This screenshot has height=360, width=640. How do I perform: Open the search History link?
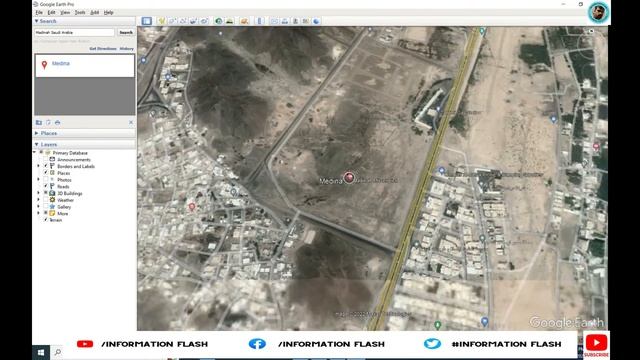pos(127,49)
